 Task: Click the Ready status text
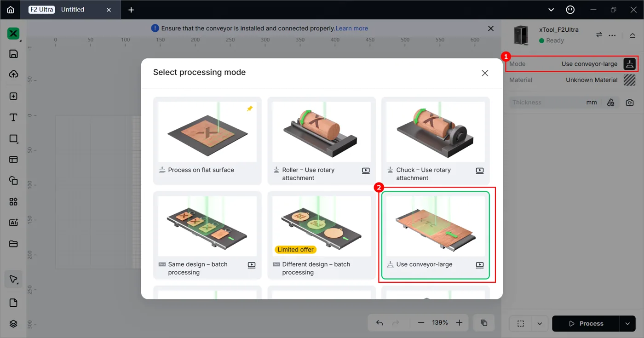click(555, 40)
